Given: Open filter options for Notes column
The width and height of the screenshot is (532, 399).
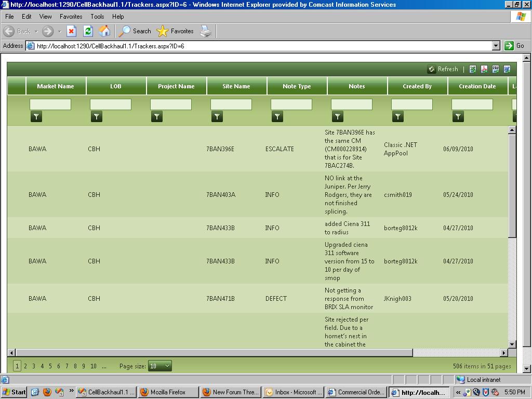Looking at the screenshot, I should [x=338, y=117].
